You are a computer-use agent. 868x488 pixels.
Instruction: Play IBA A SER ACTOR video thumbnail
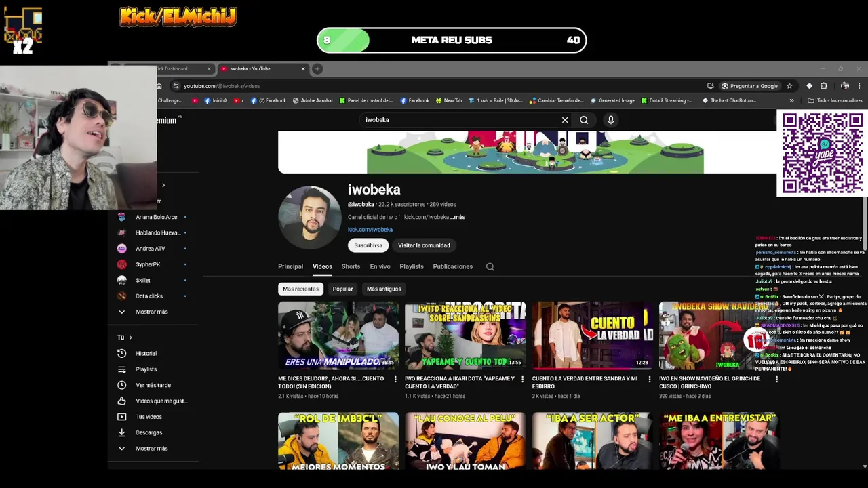[x=592, y=441]
